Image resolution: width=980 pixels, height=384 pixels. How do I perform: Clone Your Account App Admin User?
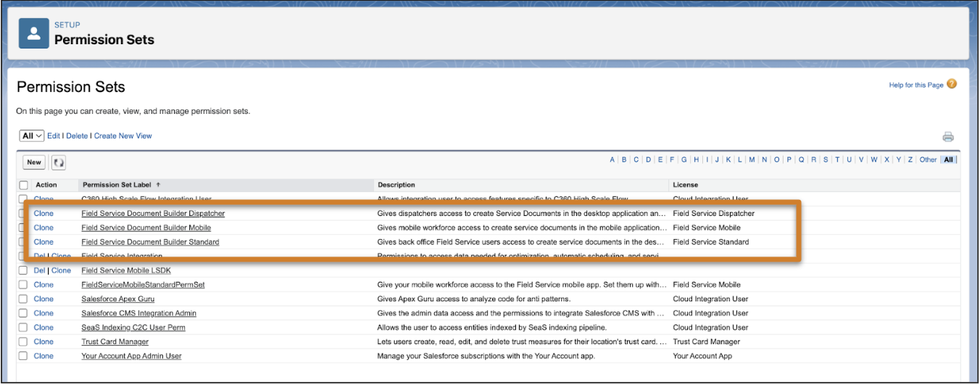(x=43, y=356)
